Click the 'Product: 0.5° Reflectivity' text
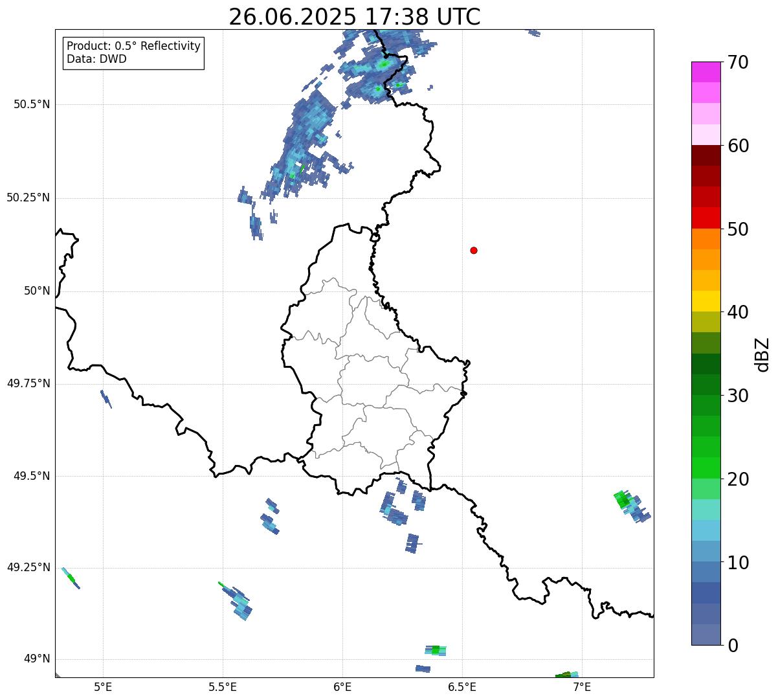Viewport: 778px width, 700px height. 133,47
